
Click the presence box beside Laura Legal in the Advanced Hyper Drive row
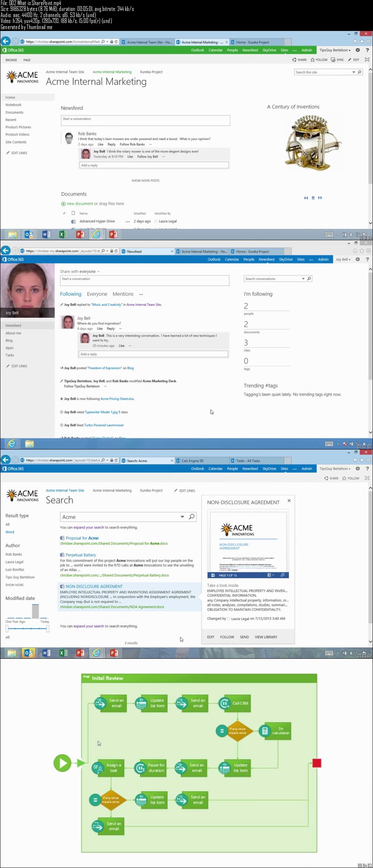pyautogui.click(x=156, y=221)
